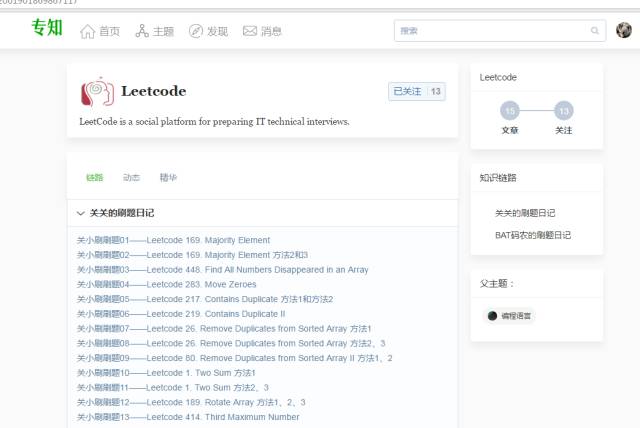The height and width of the screenshot is (428, 640).
Task: Open 13 Leetcode 414 Third Maximum Number
Action: (x=188, y=417)
